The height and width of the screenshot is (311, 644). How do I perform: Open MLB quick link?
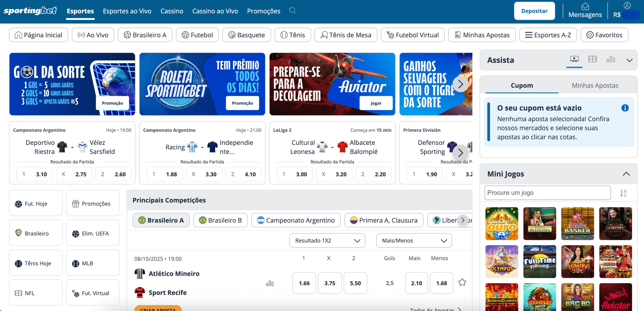(93, 263)
